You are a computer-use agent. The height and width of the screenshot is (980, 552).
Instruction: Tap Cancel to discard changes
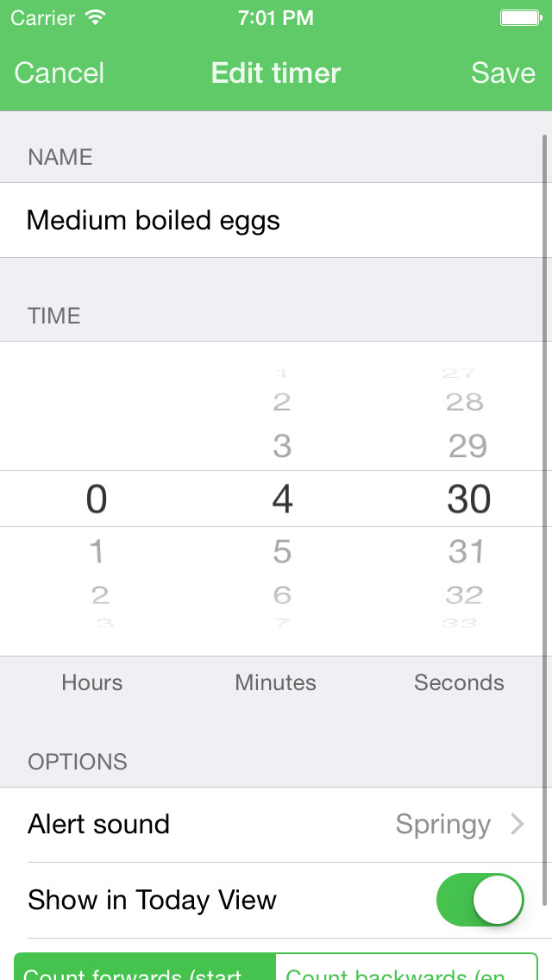tap(58, 73)
